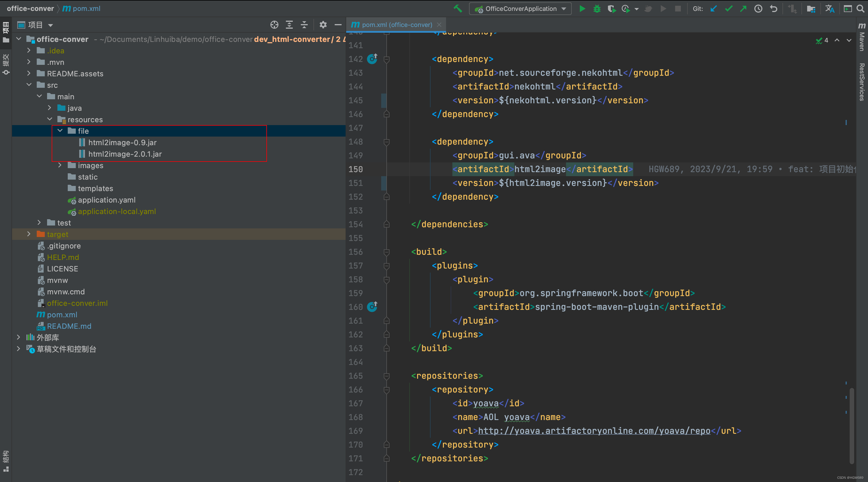Push commits with Git green arrow
The height and width of the screenshot is (482, 868).
743,9
